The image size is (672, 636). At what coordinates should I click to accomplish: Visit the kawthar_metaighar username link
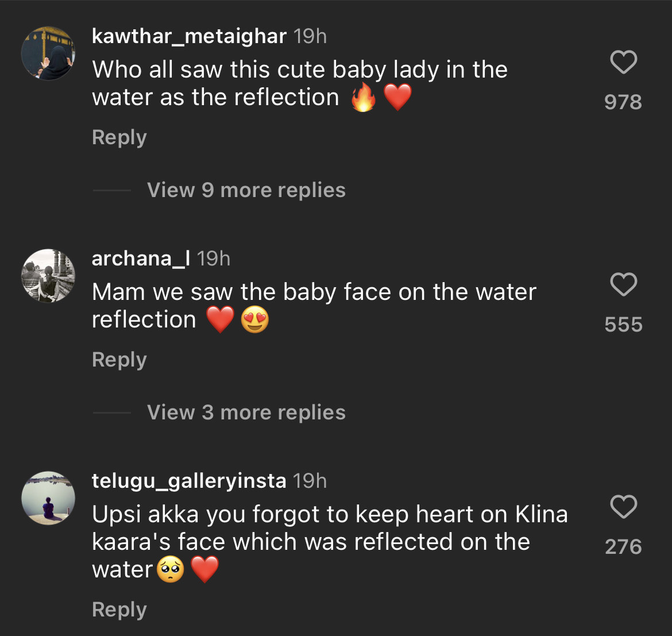coord(189,36)
